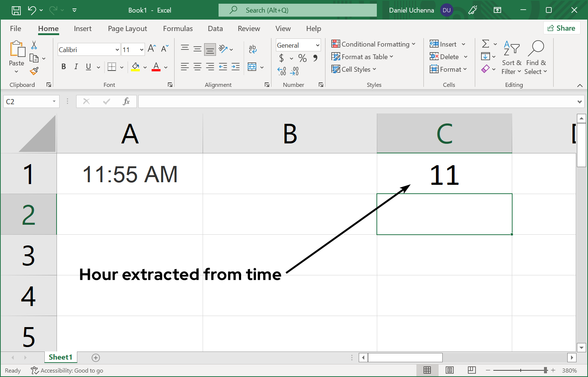Click the Format Painter brush icon
This screenshot has width=588, height=377.
[x=34, y=71]
